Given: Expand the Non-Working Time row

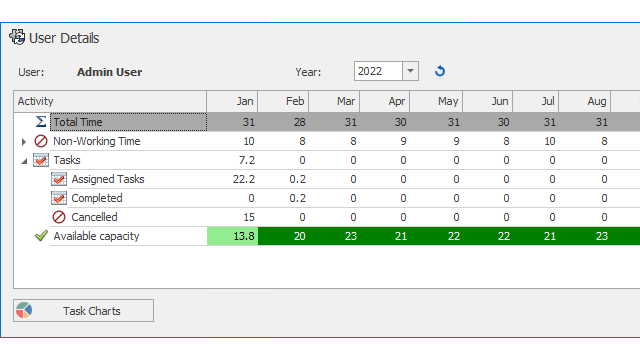Looking at the screenshot, I should click(24, 141).
